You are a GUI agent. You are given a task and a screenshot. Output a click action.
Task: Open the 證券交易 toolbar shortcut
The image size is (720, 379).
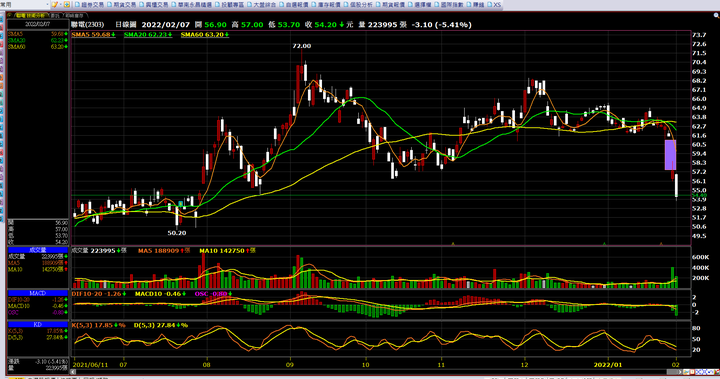pyautogui.click(x=89, y=5)
